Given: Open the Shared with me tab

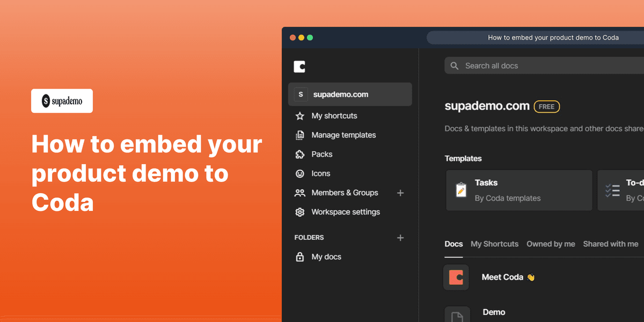Looking at the screenshot, I should pyautogui.click(x=610, y=244).
